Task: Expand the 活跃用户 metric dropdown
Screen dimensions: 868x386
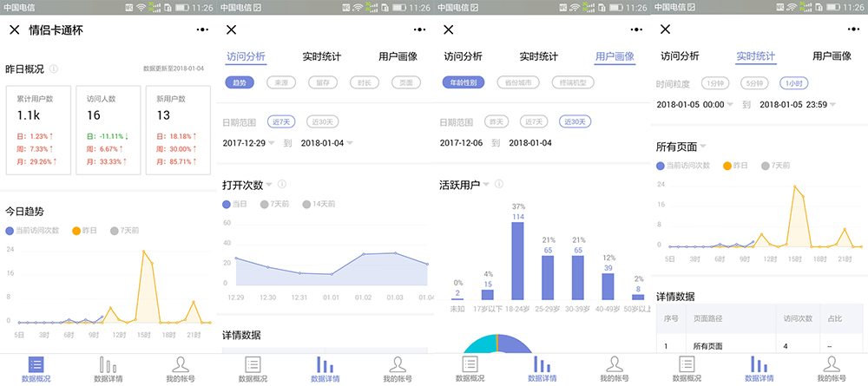Action: click(x=486, y=184)
